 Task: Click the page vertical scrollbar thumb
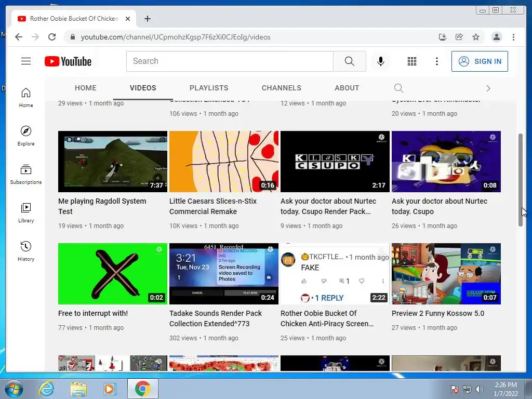[521, 180]
